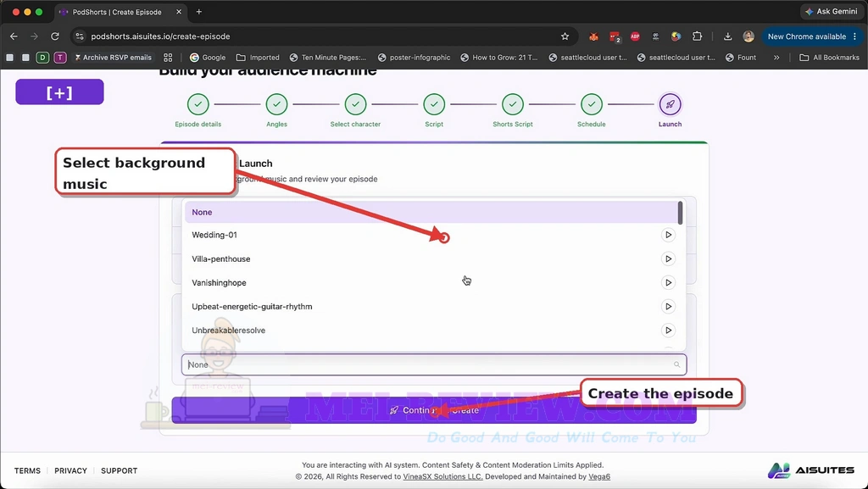
Task: Open the Chrome extensions puzzle menu
Action: (x=697, y=36)
